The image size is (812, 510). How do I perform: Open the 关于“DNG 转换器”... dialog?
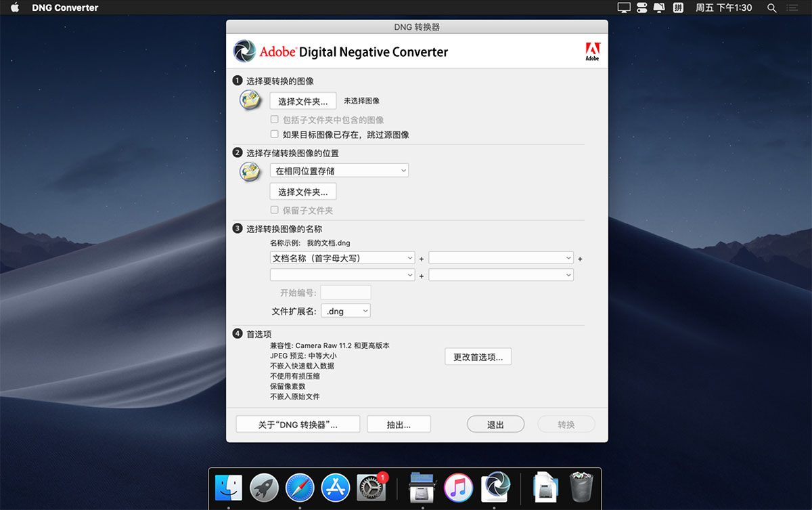pos(298,424)
